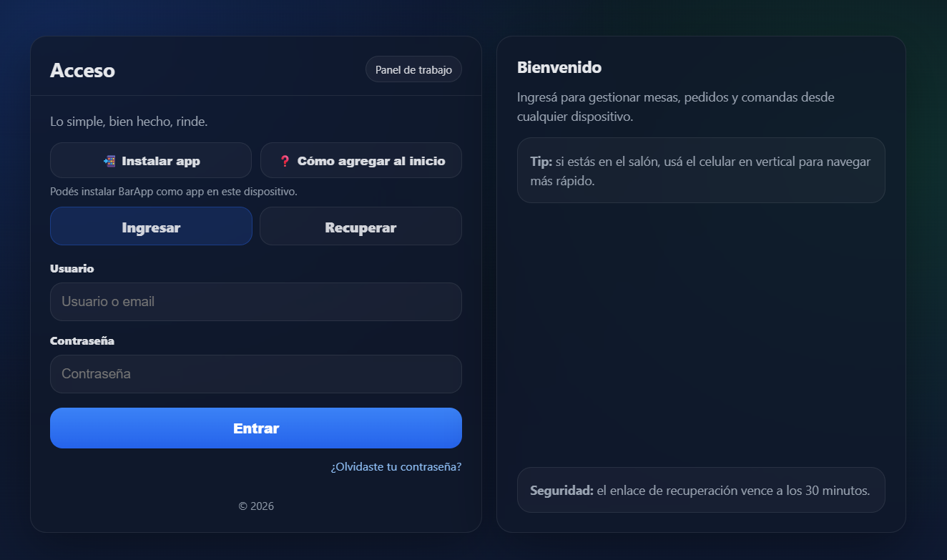Click the question mark icon beside Cómo agregar

point(285,160)
